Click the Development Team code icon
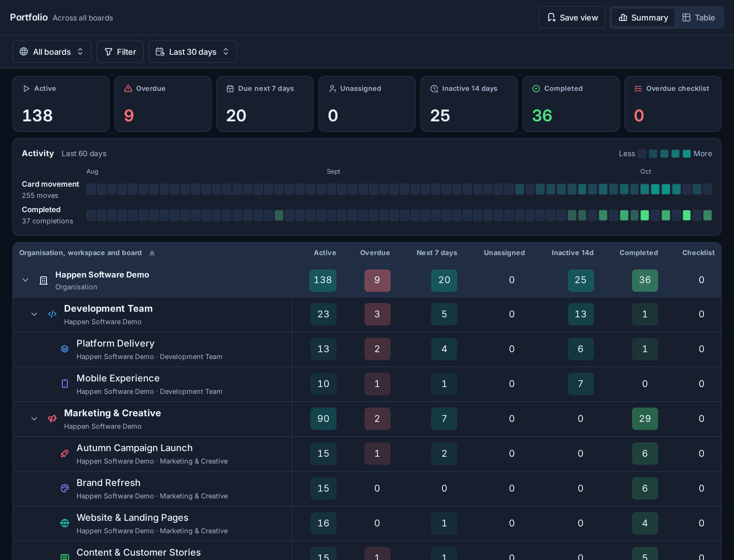734x560 pixels. pyautogui.click(x=52, y=314)
